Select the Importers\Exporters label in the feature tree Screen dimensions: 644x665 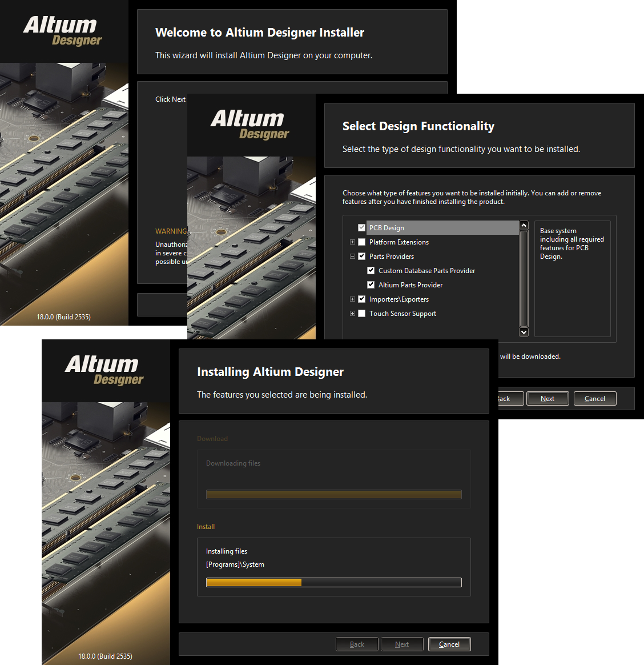pyautogui.click(x=399, y=299)
